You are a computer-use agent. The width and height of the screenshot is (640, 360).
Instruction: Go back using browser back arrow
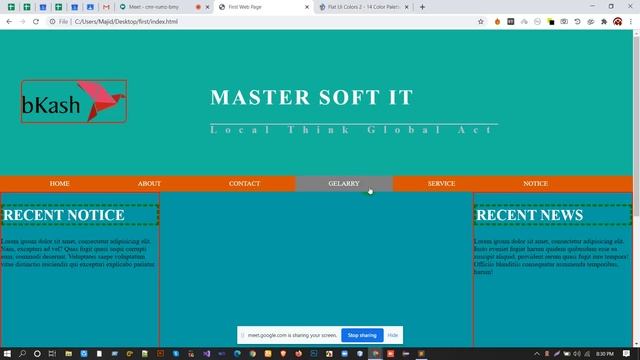[x=9, y=22]
